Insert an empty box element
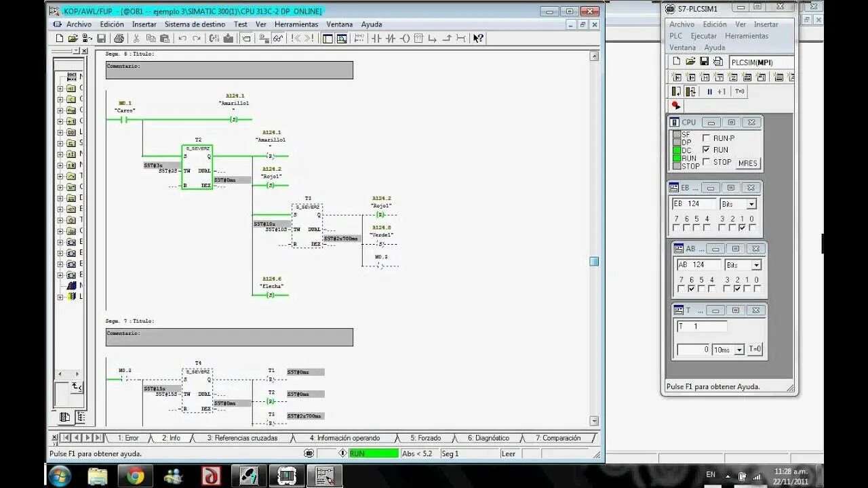This screenshot has width=868, height=488. pyautogui.click(x=418, y=39)
